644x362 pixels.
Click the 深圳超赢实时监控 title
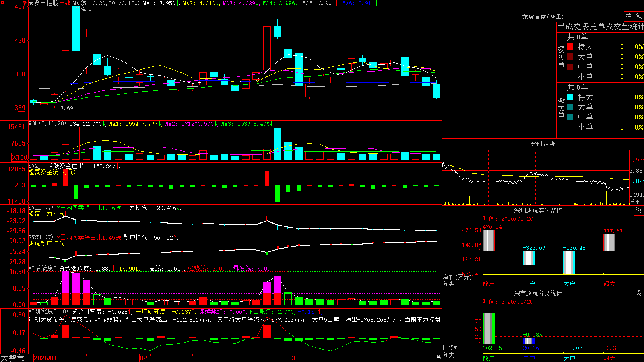pos(538,210)
